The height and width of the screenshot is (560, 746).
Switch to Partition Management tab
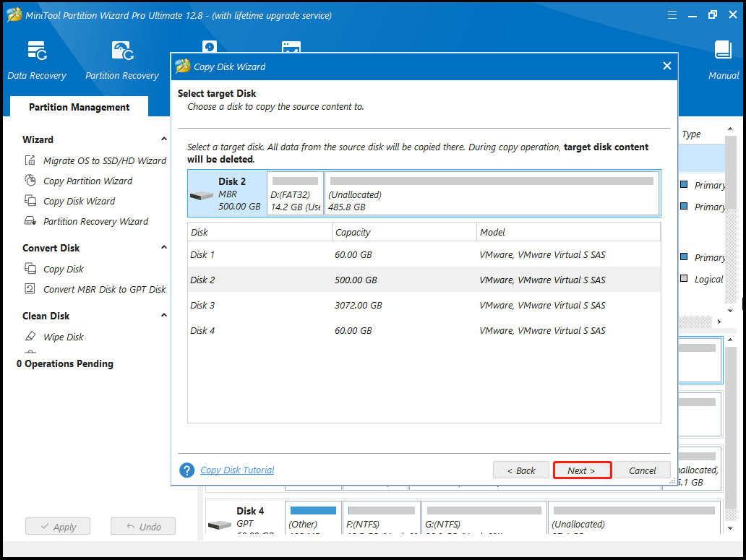[79, 107]
